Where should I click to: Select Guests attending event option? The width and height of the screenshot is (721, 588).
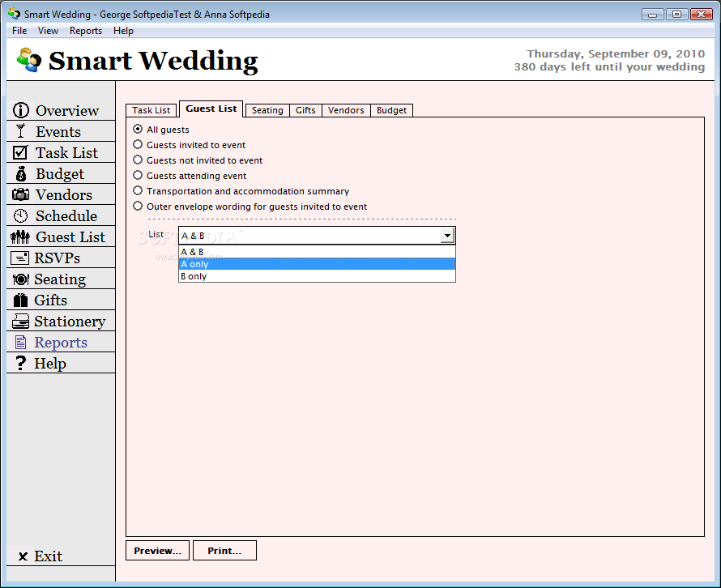coord(138,175)
